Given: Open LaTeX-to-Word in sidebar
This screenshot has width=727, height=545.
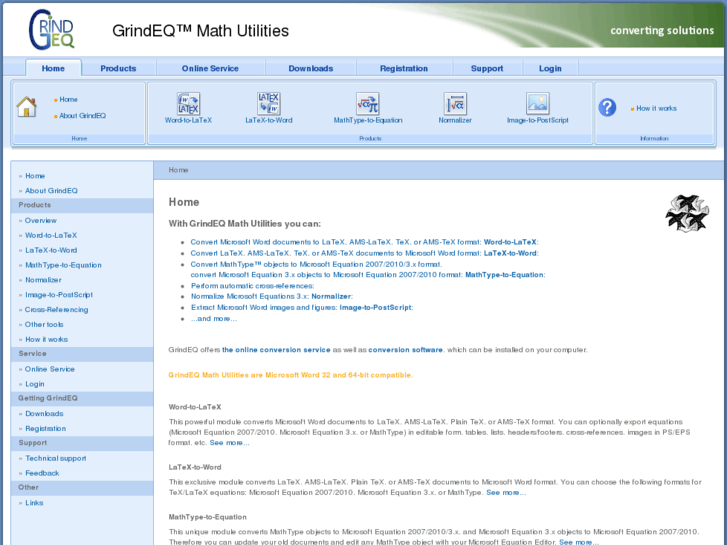Looking at the screenshot, I should tap(51, 250).
